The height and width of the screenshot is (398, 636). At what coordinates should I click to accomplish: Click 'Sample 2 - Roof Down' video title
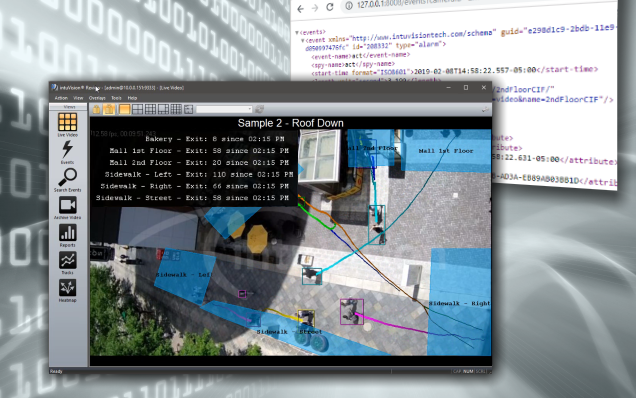(290, 123)
